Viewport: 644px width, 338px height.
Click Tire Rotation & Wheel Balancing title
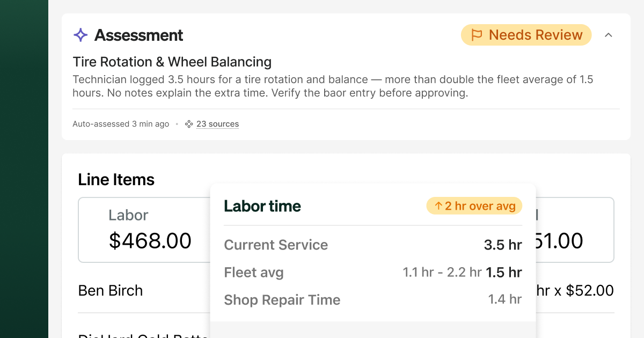(172, 62)
